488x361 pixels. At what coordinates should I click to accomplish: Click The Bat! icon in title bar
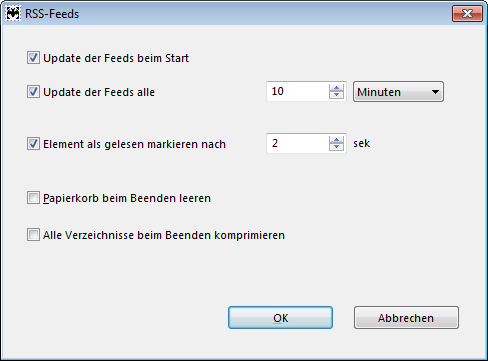pyautogui.click(x=13, y=14)
